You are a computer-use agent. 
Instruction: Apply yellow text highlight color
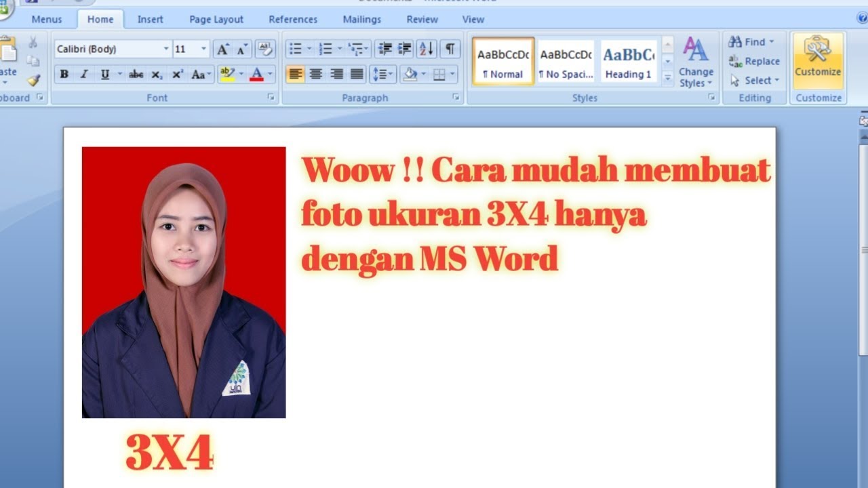tap(227, 74)
